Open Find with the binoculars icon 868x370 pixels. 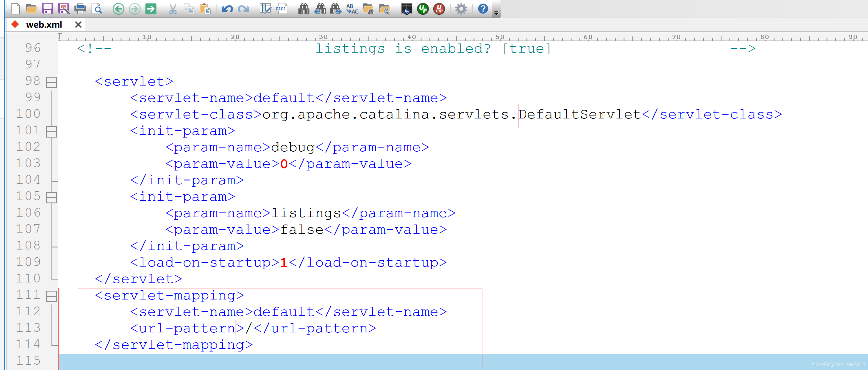304,9
